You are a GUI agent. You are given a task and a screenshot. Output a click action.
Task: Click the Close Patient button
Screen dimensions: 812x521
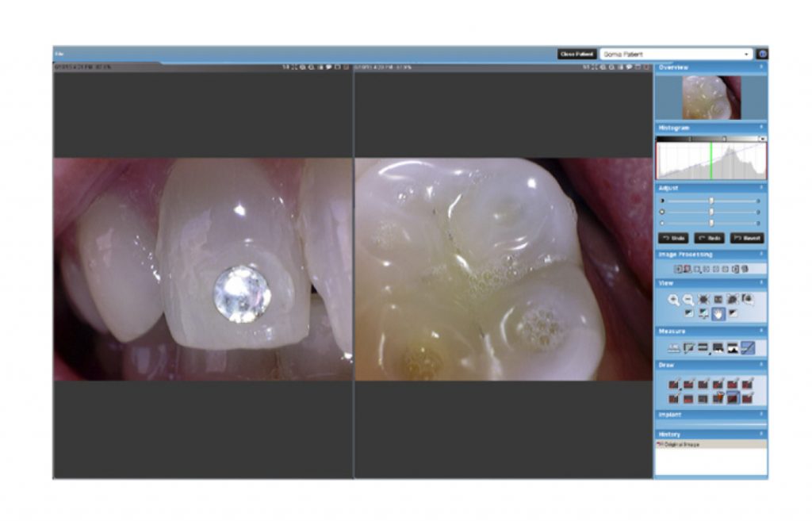point(576,54)
